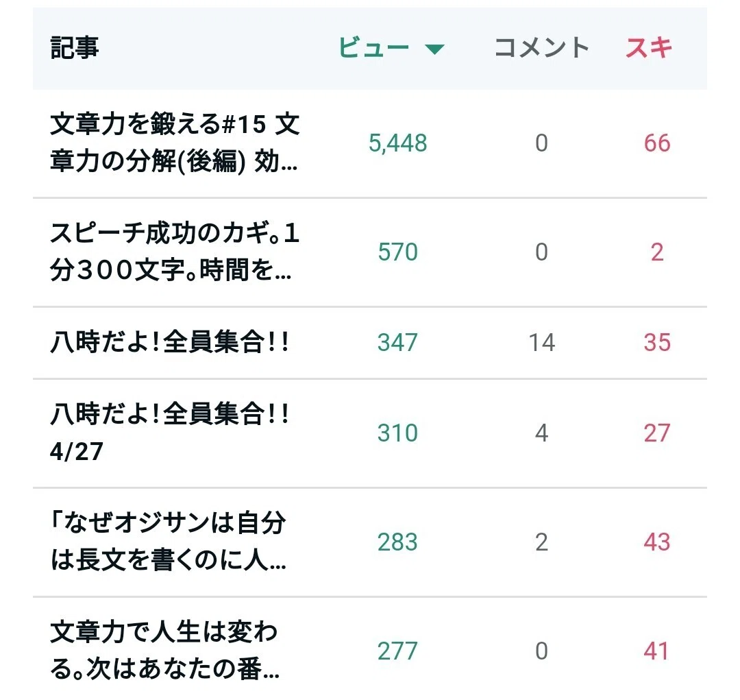The image size is (740, 700).
Task: Sort by the スキ column header
Action: coord(648,48)
